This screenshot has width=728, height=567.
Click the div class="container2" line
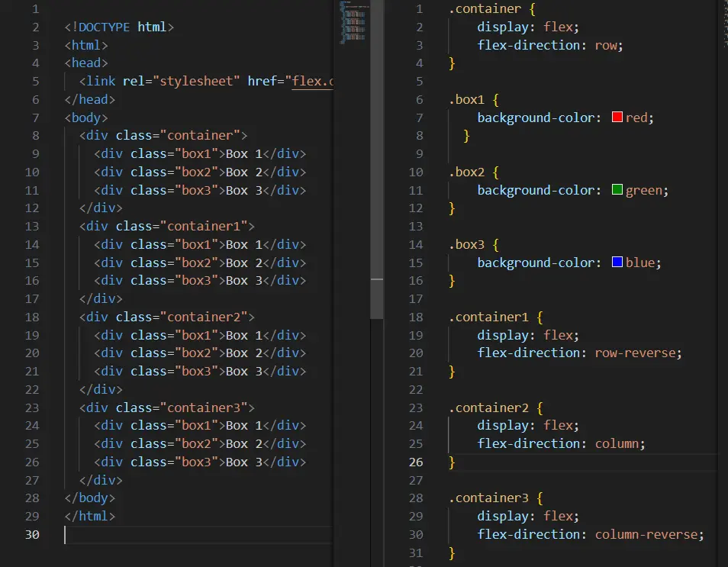tap(167, 317)
